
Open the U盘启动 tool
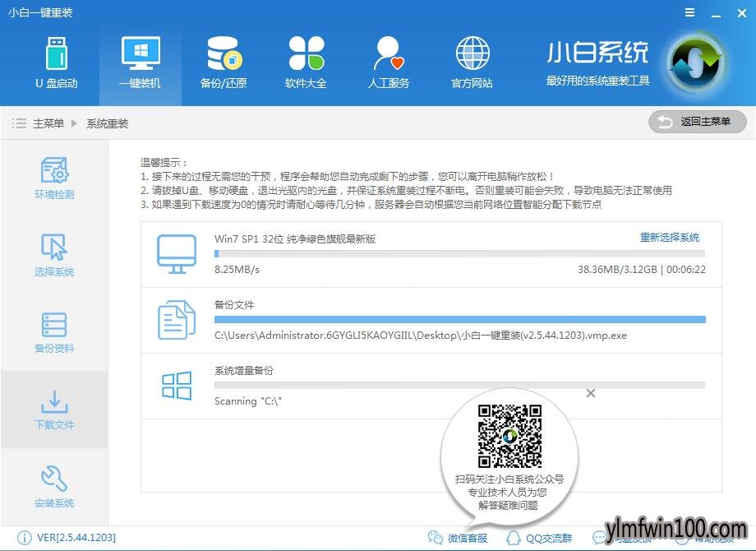coord(57,63)
